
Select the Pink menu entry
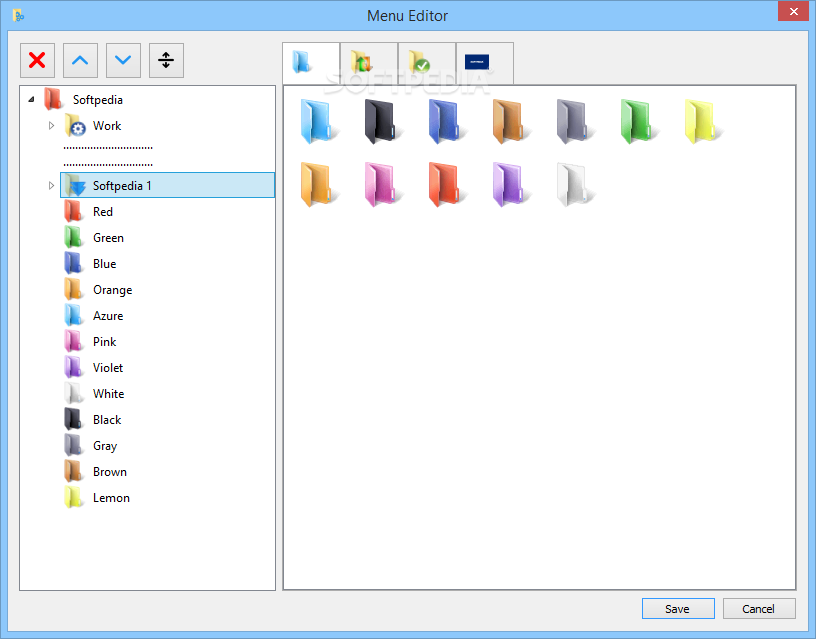(104, 342)
